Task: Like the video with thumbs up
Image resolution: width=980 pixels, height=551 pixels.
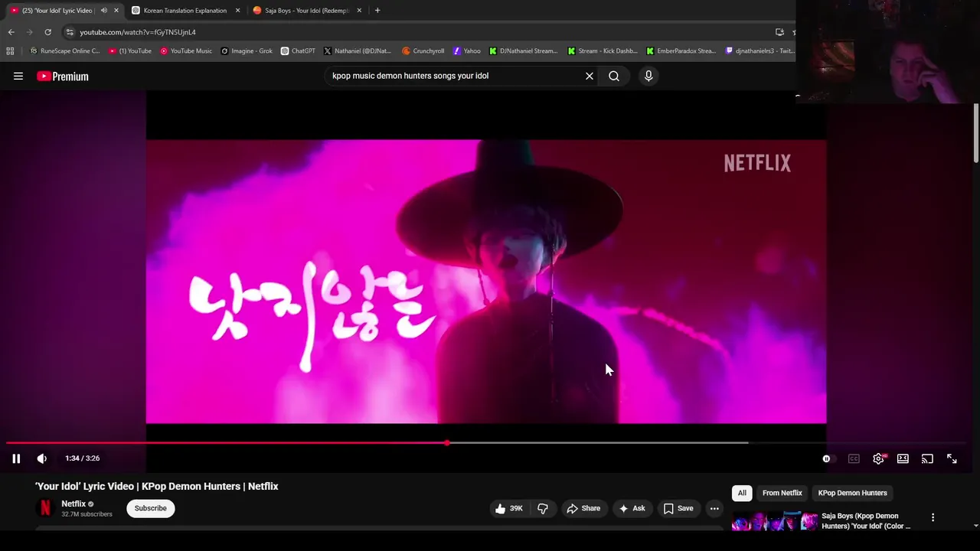Action: 509,508
